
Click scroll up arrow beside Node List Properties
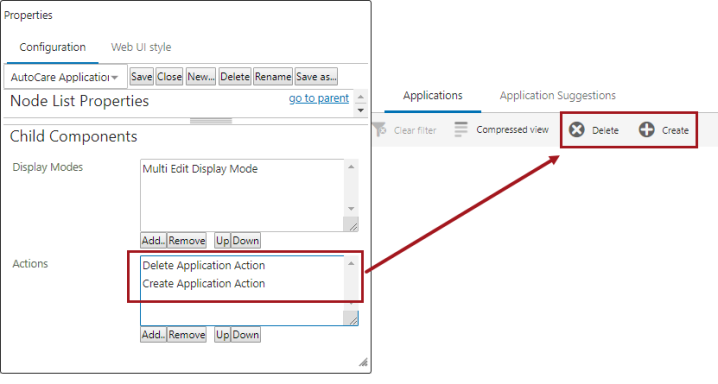click(x=361, y=96)
